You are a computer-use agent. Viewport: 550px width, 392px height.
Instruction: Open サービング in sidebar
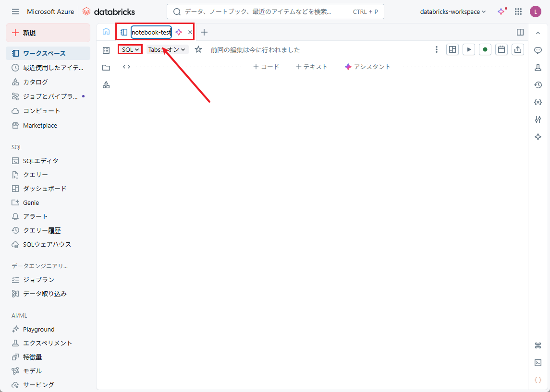(x=48, y=385)
